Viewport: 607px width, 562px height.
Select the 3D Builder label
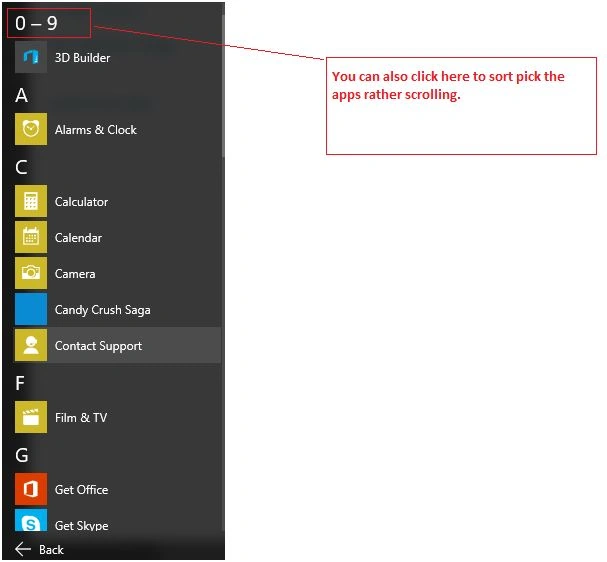click(x=82, y=58)
